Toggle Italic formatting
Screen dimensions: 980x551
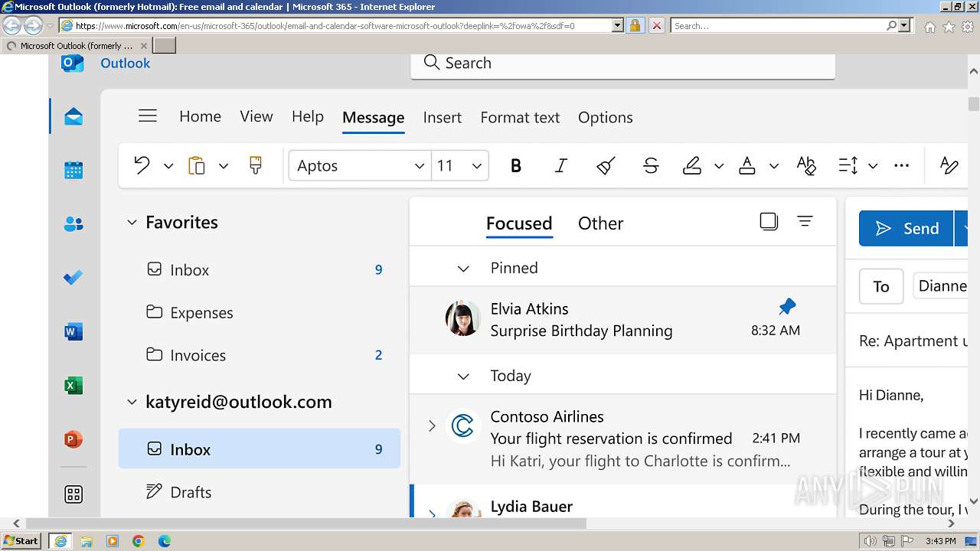coord(561,165)
